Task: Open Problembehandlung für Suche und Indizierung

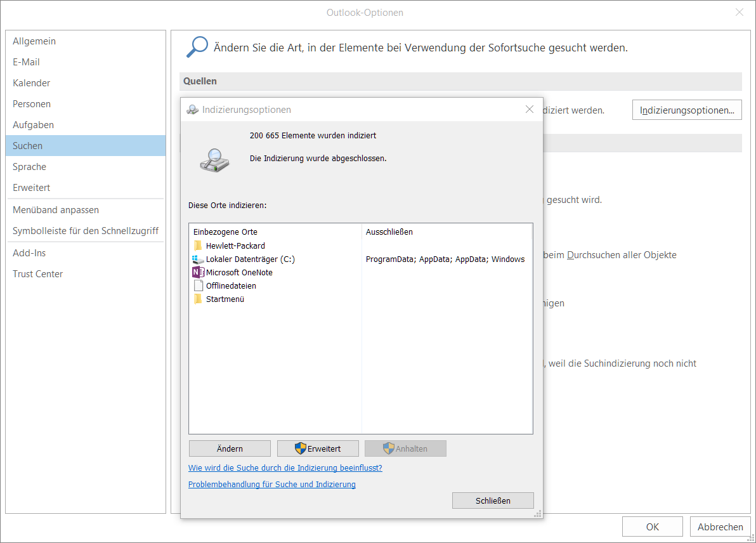Action: point(272,485)
